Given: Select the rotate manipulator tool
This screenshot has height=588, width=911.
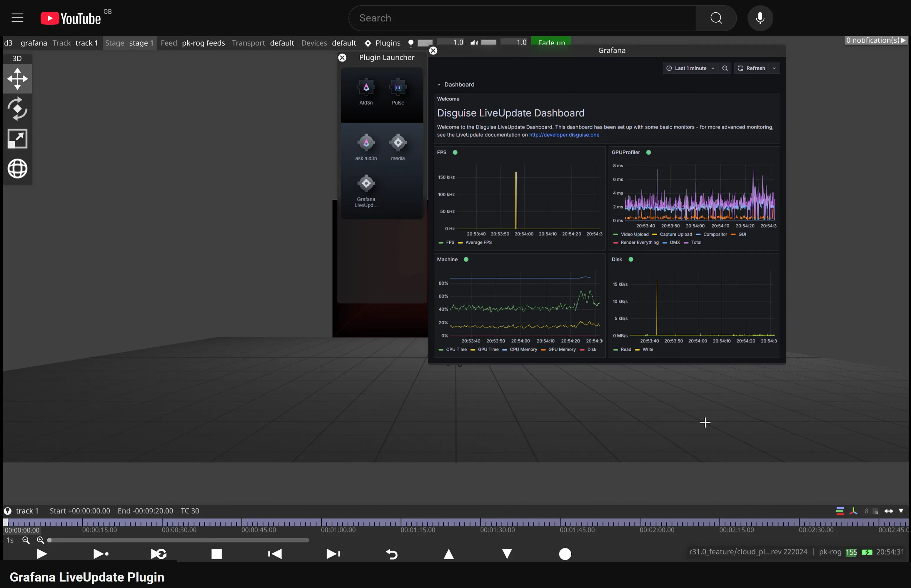Looking at the screenshot, I should point(17,108).
